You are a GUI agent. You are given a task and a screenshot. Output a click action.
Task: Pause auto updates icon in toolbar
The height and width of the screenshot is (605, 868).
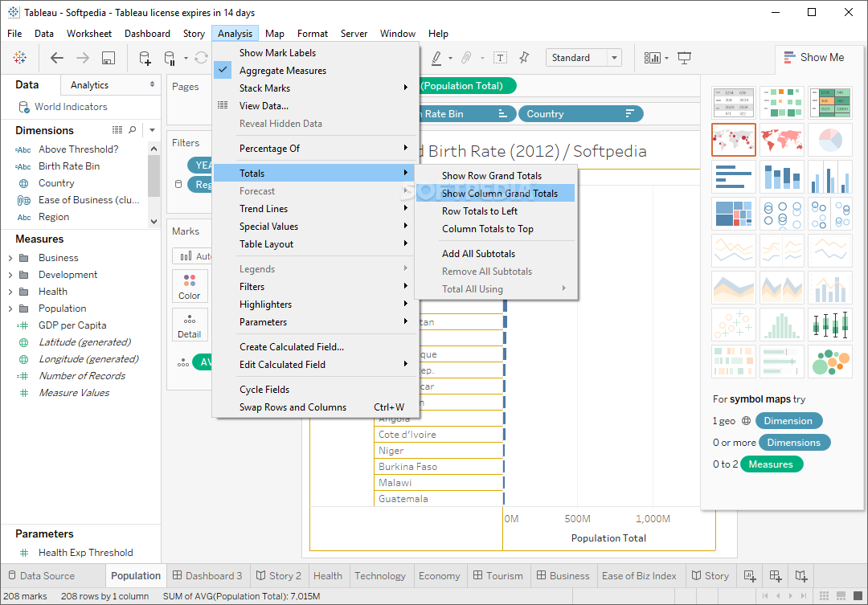coord(170,58)
